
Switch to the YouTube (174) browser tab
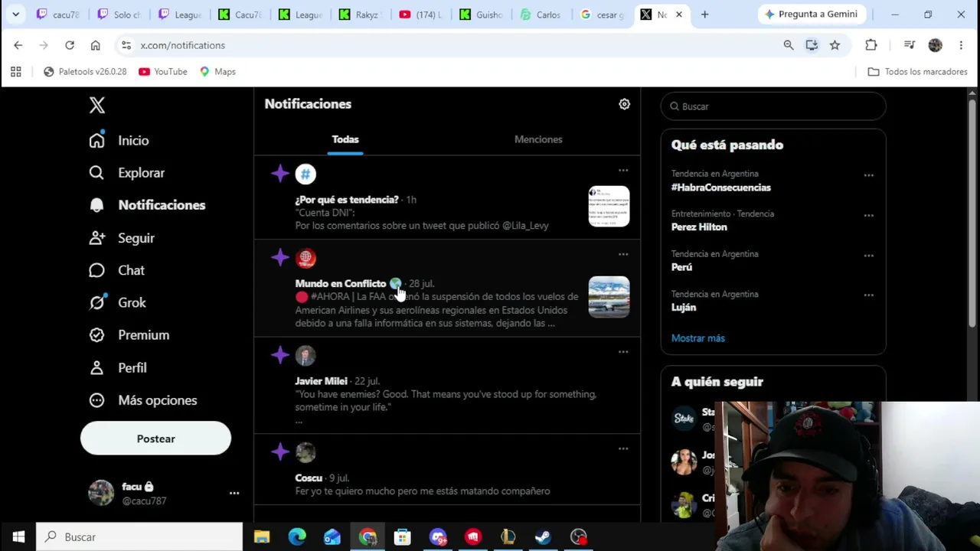click(x=422, y=15)
